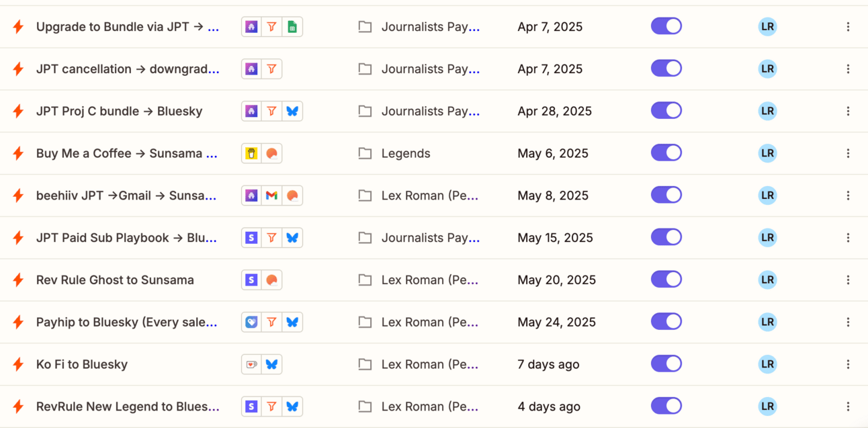Click the Sunsama icon in Buy Me a Coffee row

pos(271,154)
